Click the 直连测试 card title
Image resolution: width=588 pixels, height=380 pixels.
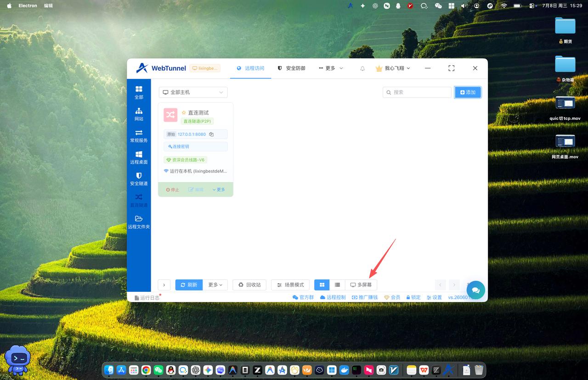(198, 112)
